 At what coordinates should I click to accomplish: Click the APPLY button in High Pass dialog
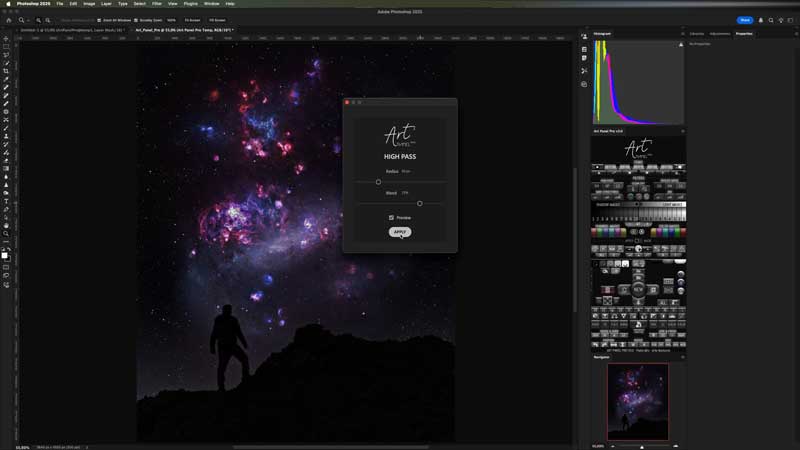click(400, 232)
